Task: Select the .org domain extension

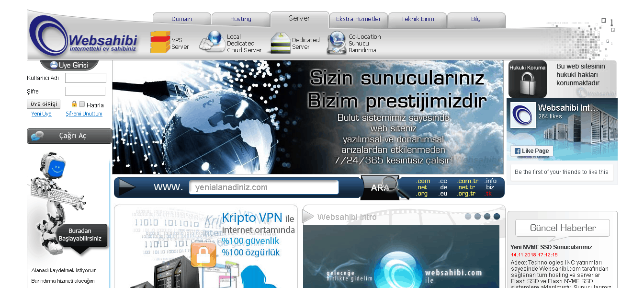Action: pos(422,194)
